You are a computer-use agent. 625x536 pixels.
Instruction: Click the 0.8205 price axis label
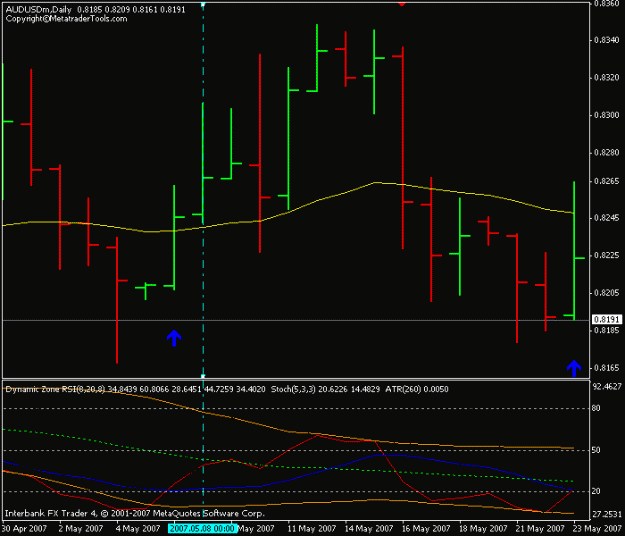click(607, 293)
